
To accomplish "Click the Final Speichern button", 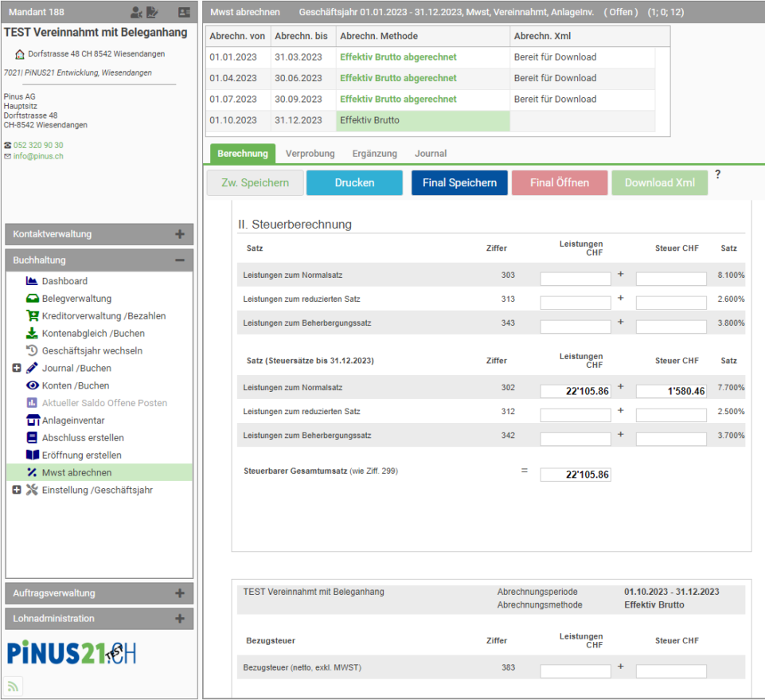I will pyautogui.click(x=459, y=182).
